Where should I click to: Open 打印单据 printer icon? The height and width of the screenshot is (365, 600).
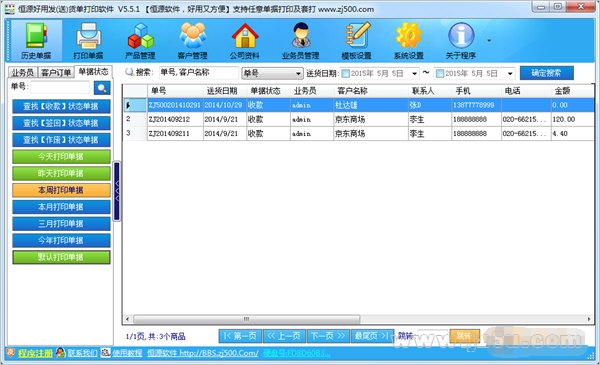[x=88, y=41]
